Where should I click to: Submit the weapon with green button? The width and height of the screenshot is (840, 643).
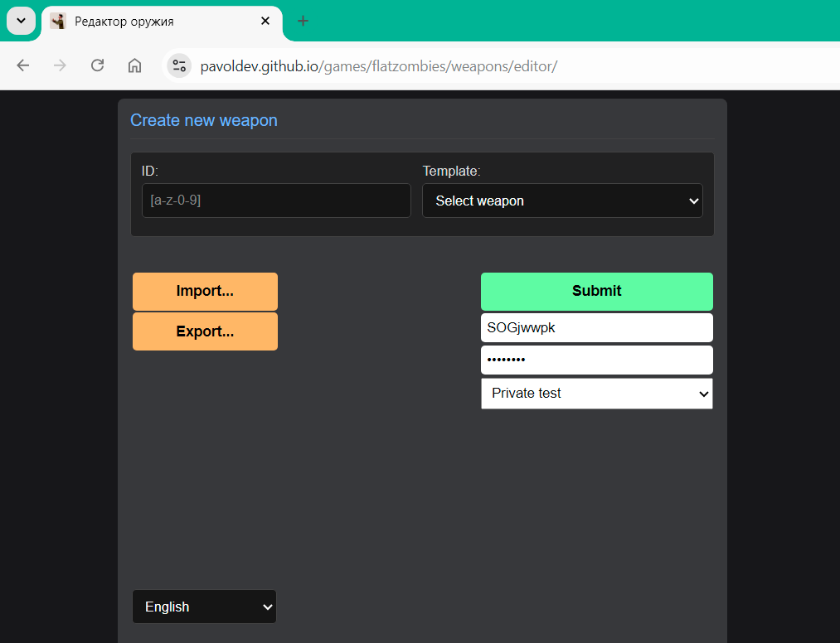(x=597, y=291)
